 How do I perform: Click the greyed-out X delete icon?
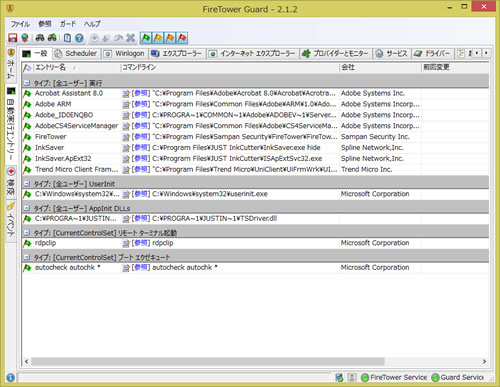pos(130,38)
